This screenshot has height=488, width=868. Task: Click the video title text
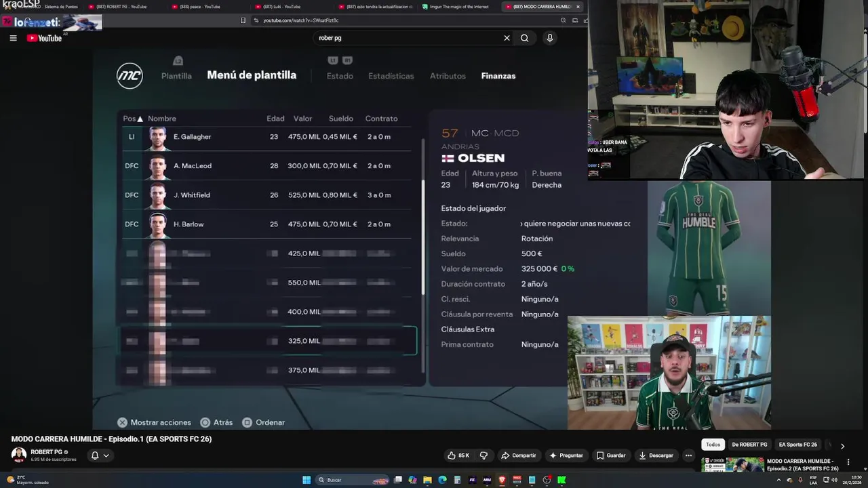click(x=111, y=439)
